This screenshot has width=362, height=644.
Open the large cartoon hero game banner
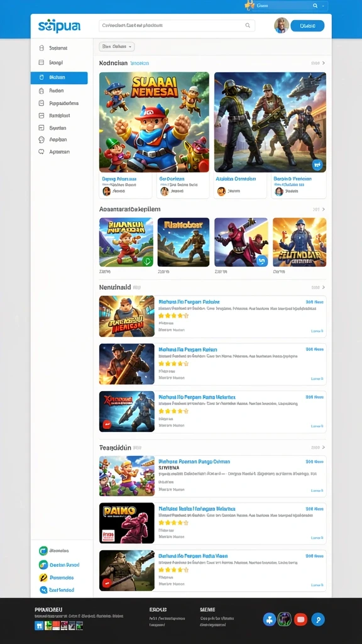(154, 123)
